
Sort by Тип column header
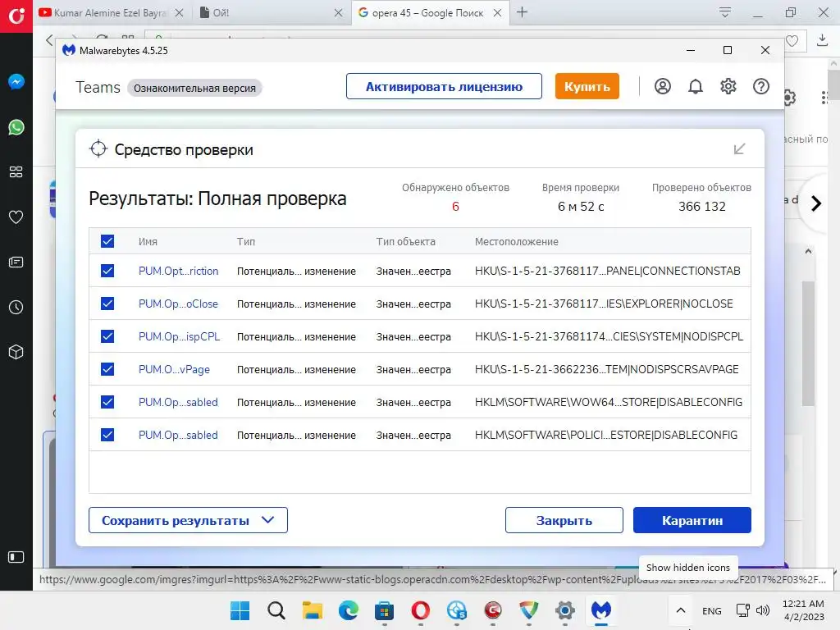(246, 242)
